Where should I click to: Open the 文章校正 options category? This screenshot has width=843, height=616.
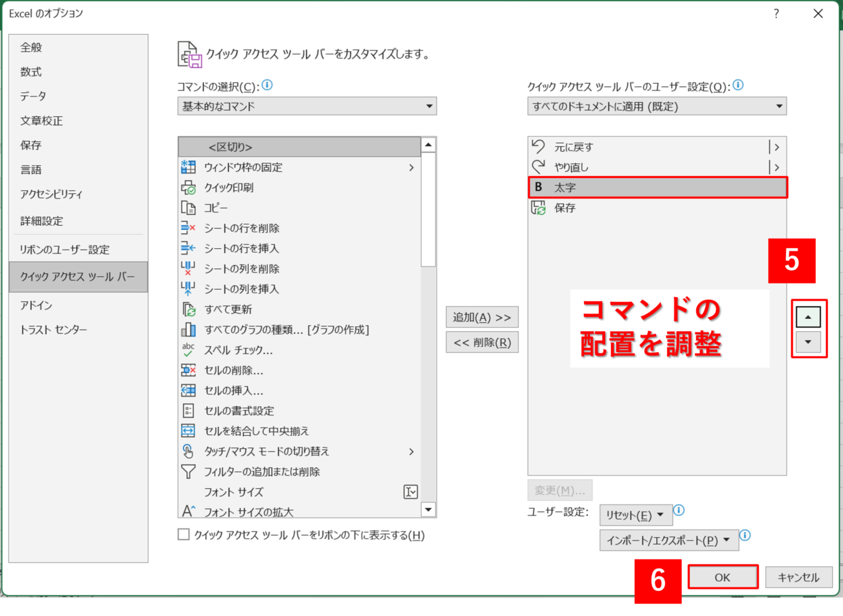[78, 121]
